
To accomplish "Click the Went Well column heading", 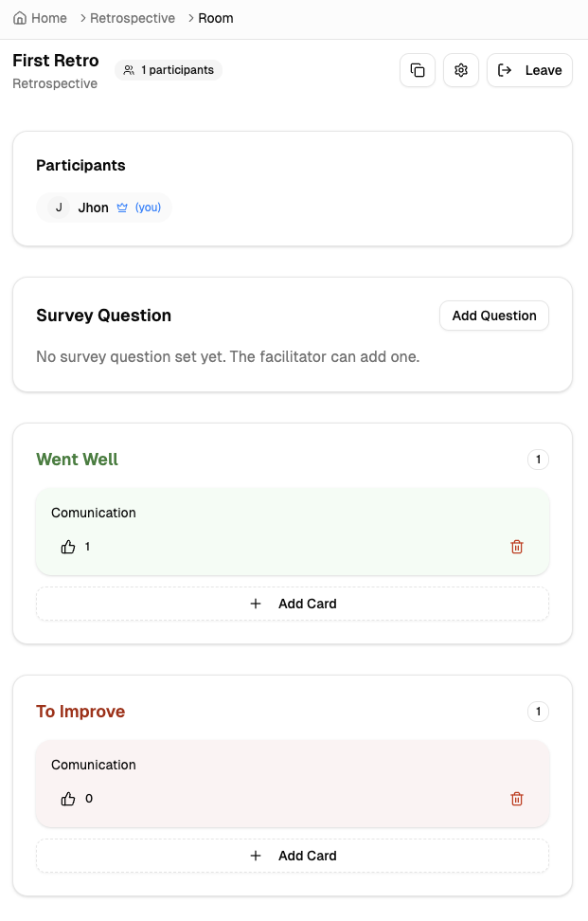I will click(78, 460).
